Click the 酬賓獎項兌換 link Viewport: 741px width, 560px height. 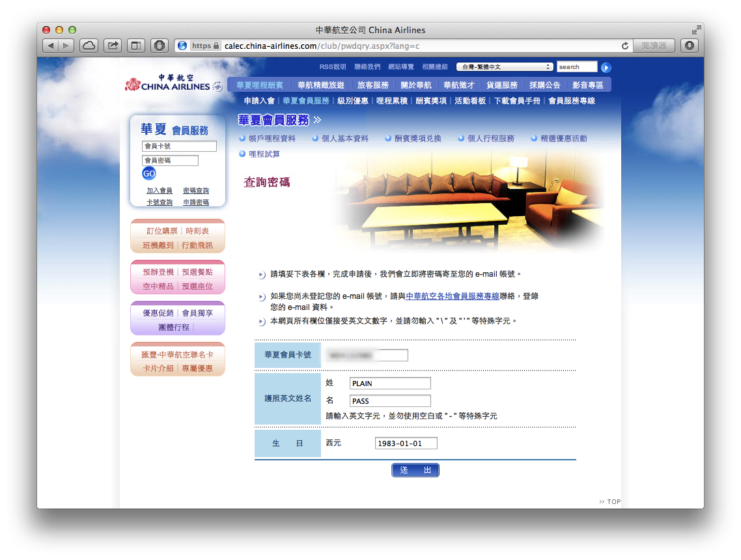coord(418,139)
